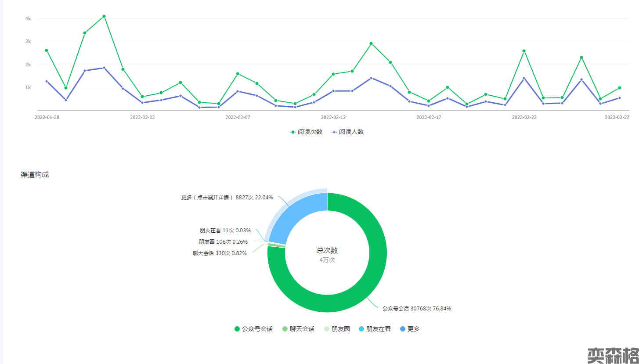Click the blue 更多 legend dot
Screen dimensions: 639x364
(x=403, y=329)
